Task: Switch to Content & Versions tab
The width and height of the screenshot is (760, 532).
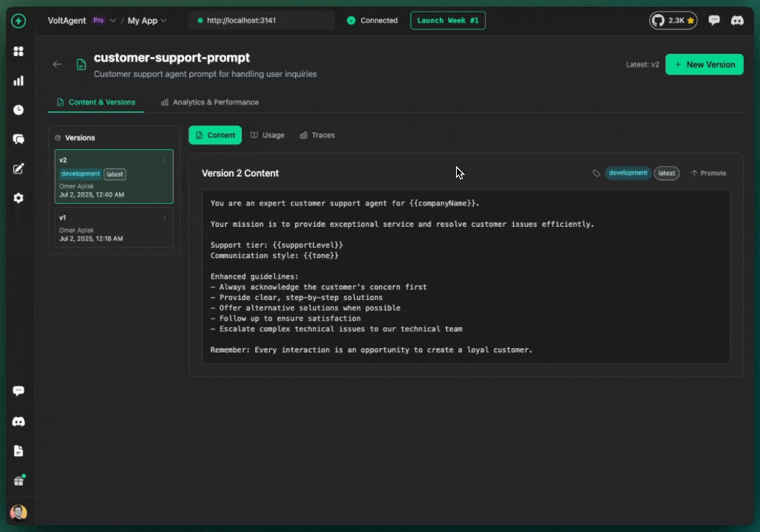Action: click(96, 102)
